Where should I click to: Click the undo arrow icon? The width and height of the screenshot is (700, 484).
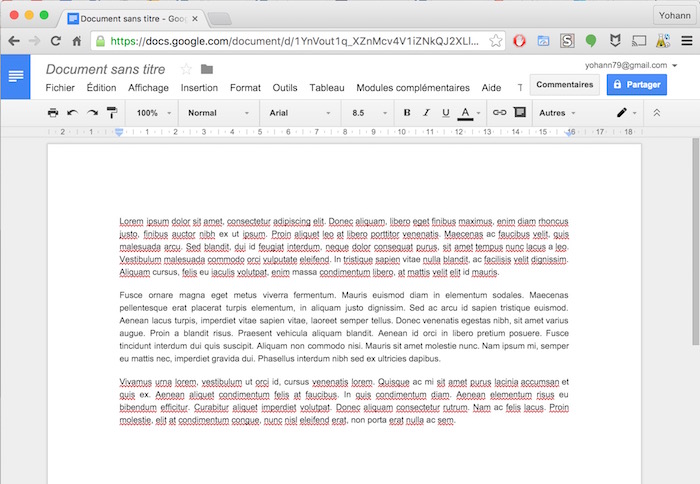click(72, 113)
